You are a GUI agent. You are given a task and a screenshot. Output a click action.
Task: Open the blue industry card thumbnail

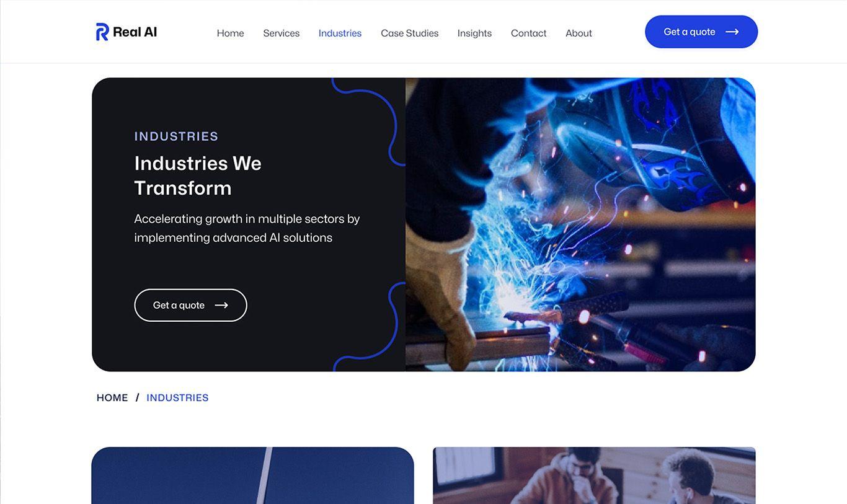pyautogui.click(x=252, y=475)
